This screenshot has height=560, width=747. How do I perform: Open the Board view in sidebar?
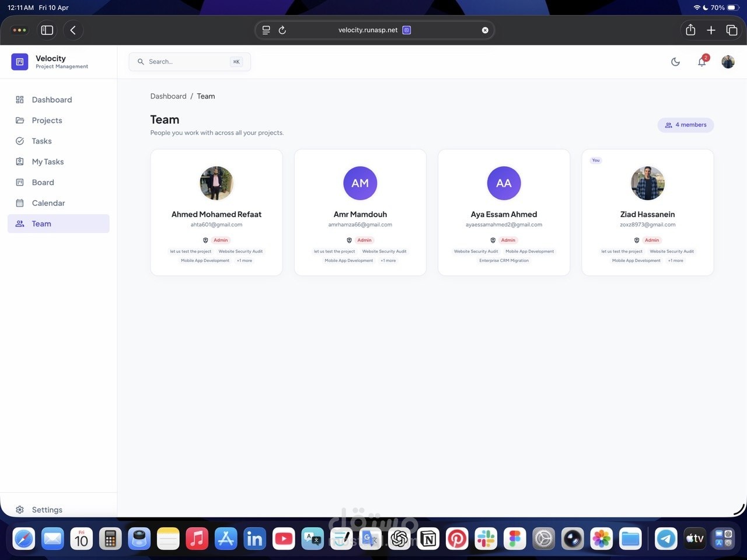(58, 183)
